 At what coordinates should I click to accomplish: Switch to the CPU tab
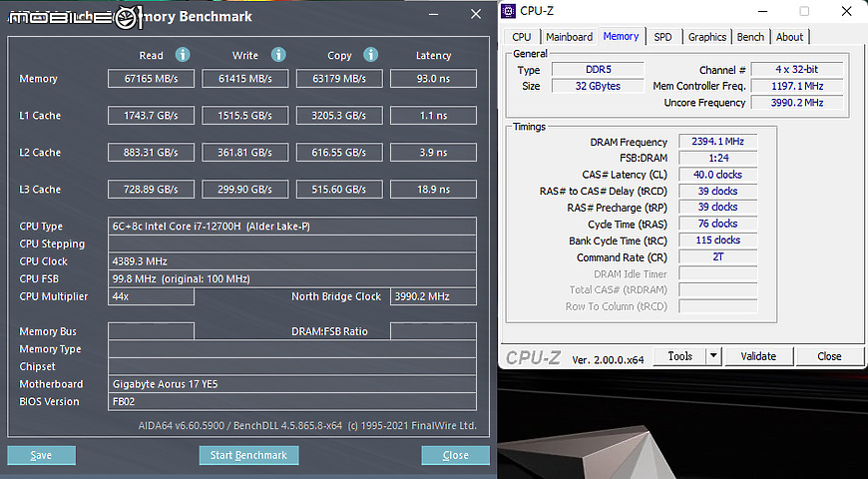pos(522,37)
